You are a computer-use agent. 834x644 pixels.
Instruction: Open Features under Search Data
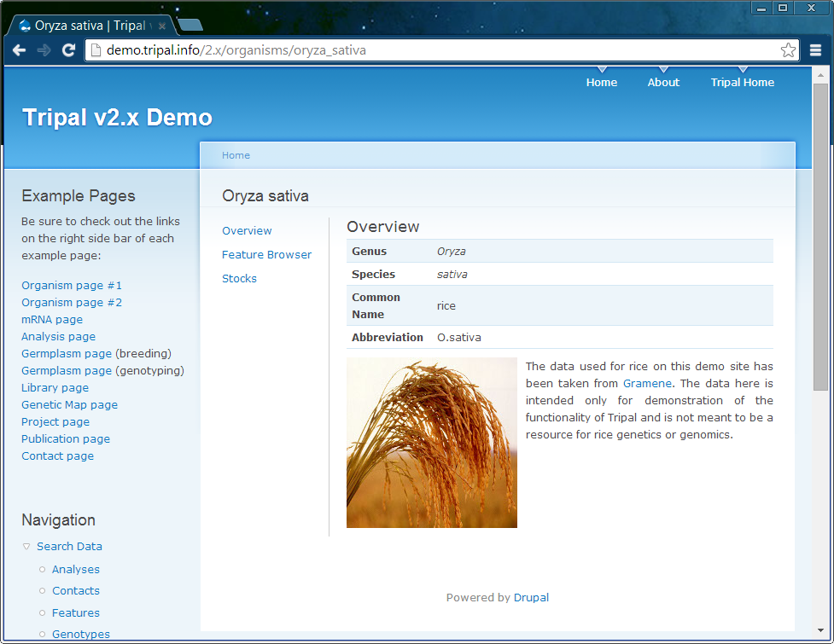pyautogui.click(x=75, y=612)
